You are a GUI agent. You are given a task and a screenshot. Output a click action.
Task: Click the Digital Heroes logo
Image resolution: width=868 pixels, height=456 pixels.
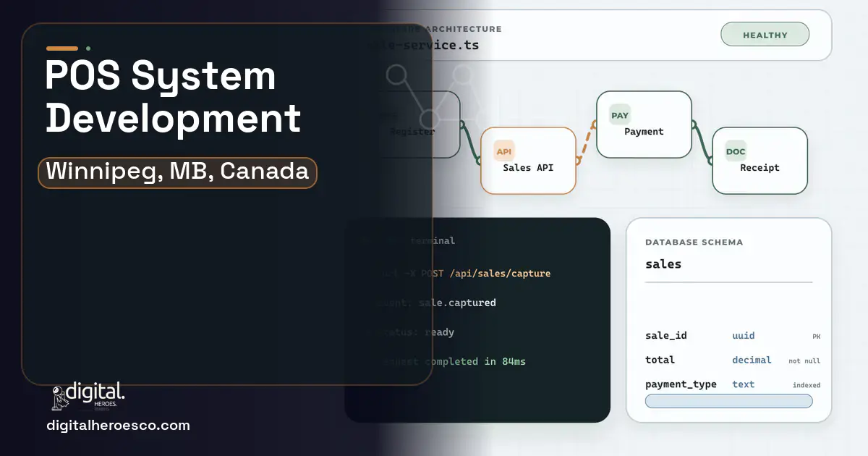click(x=88, y=397)
